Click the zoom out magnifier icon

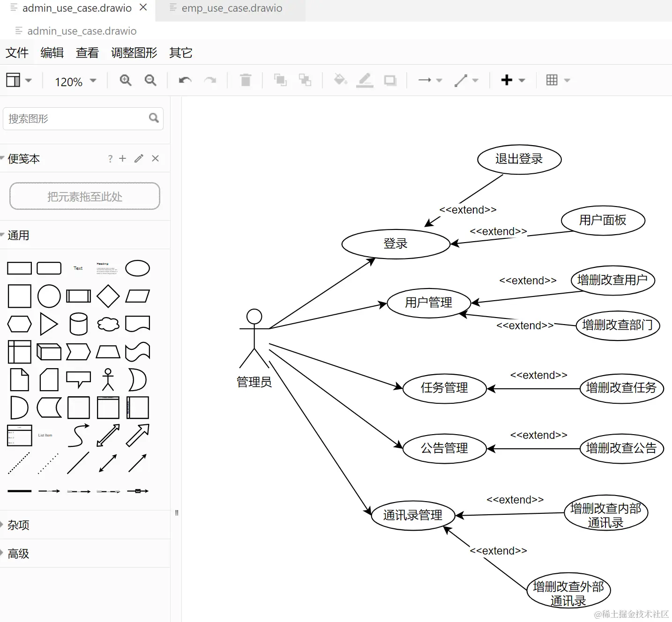point(150,80)
